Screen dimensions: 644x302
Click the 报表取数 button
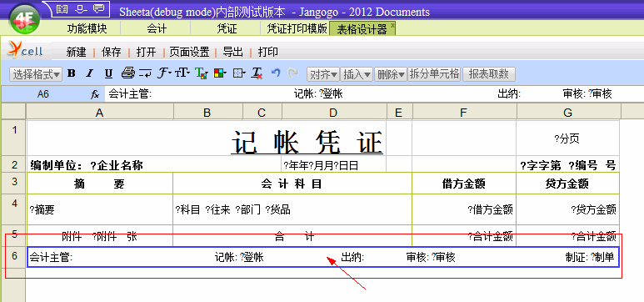[489, 74]
